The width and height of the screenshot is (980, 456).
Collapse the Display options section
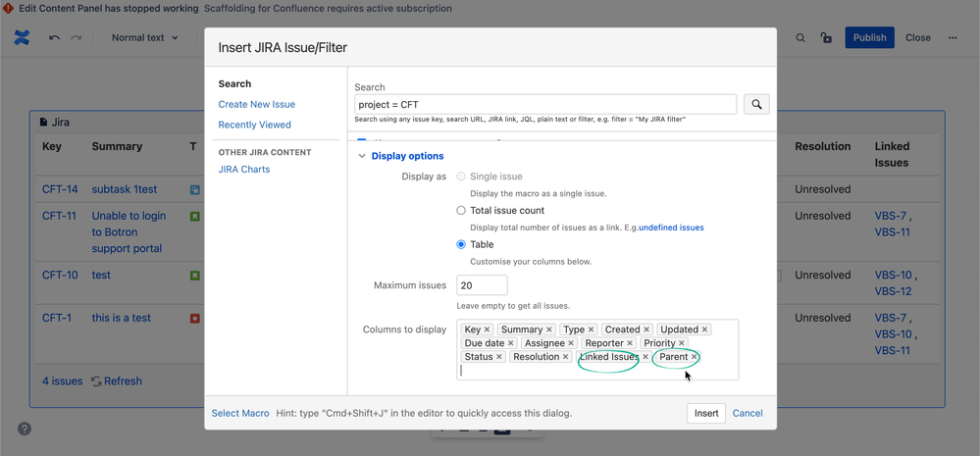click(x=400, y=156)
